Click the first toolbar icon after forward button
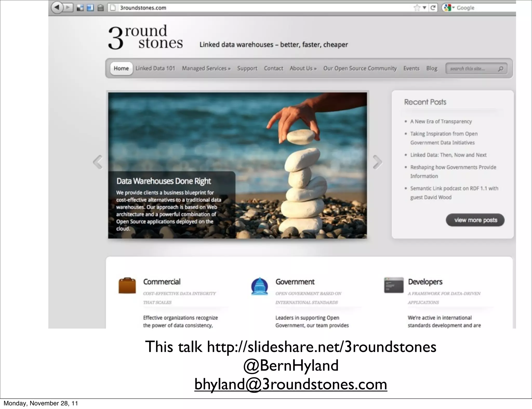This screenshot has height=409, width=532. tap(80, 8)
